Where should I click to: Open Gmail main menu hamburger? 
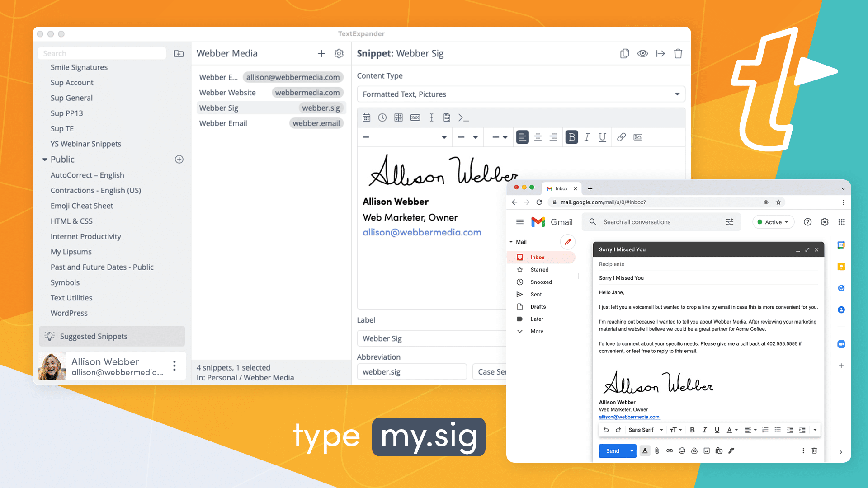(x=520, y=222)
